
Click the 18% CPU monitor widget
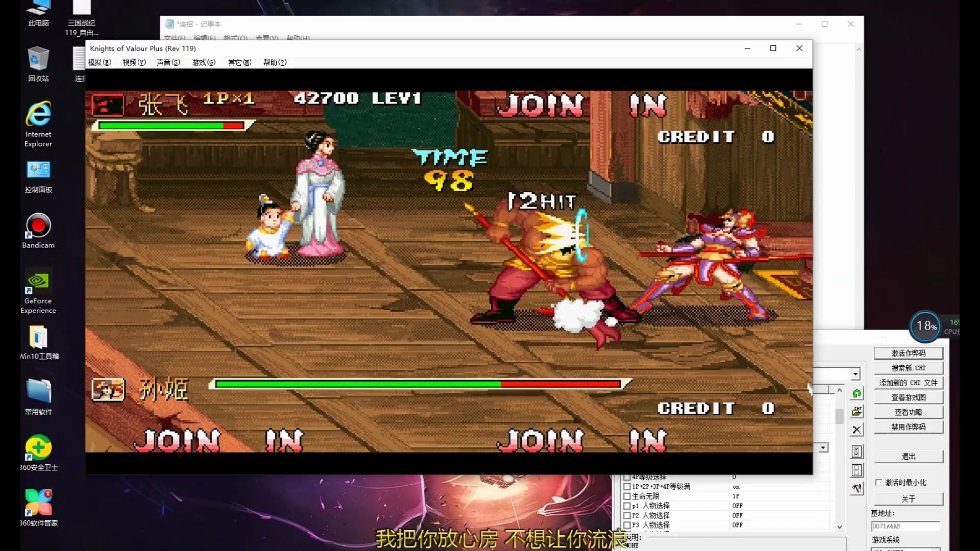925,326
